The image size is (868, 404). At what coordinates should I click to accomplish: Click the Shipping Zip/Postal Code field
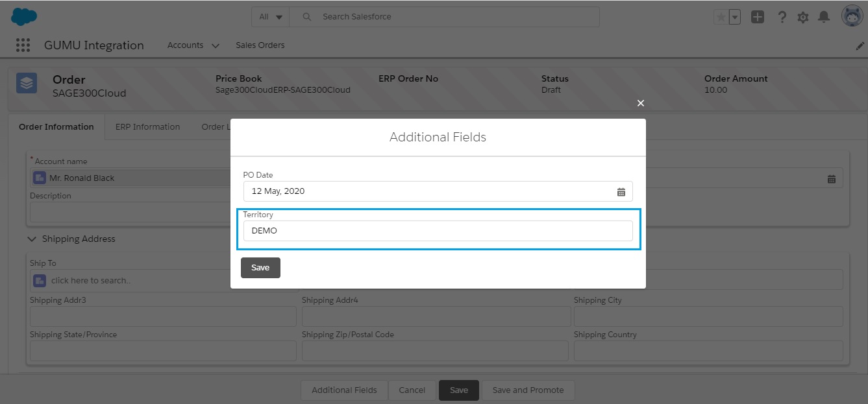436,351
